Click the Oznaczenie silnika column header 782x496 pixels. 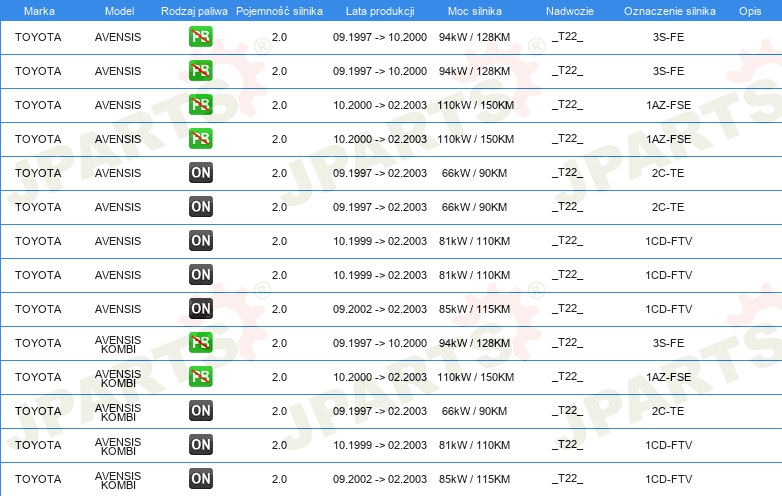670,11
